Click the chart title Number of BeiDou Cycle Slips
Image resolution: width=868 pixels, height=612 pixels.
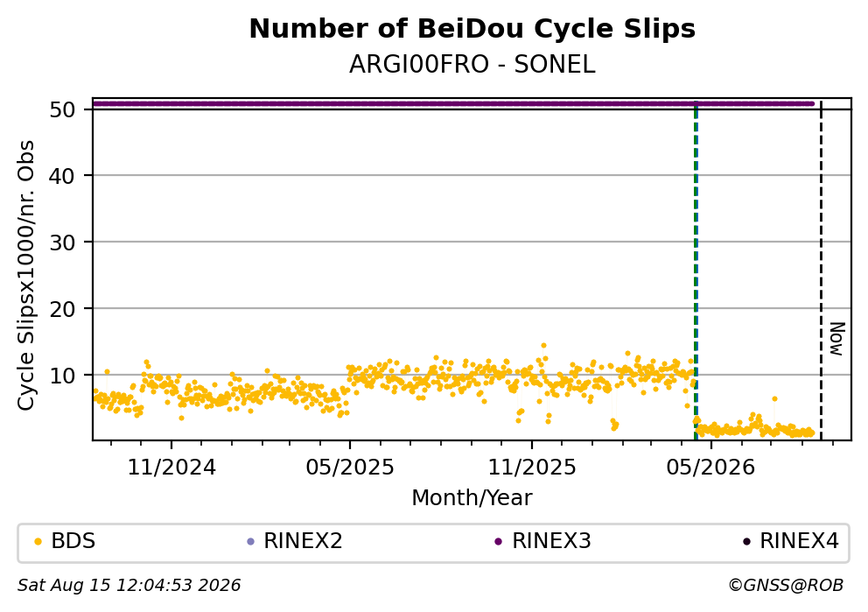tap(472, 29)
